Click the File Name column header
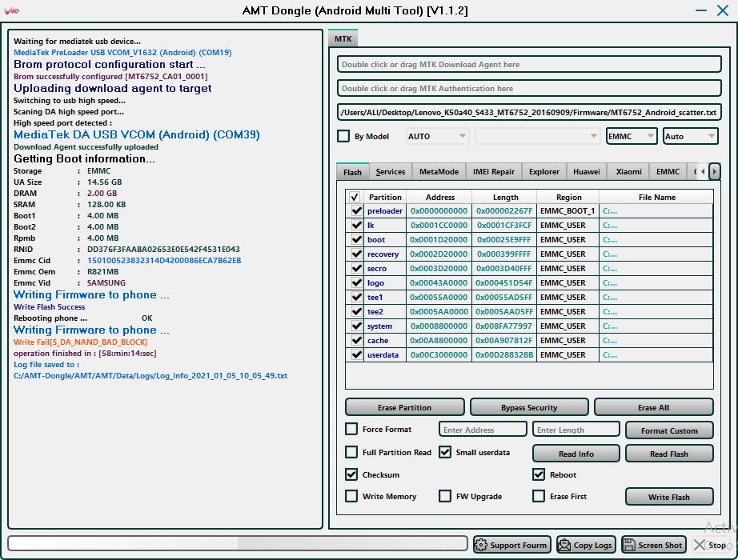Image resolution: width=738 pixels, height=560 pixels. click(656, 197)
